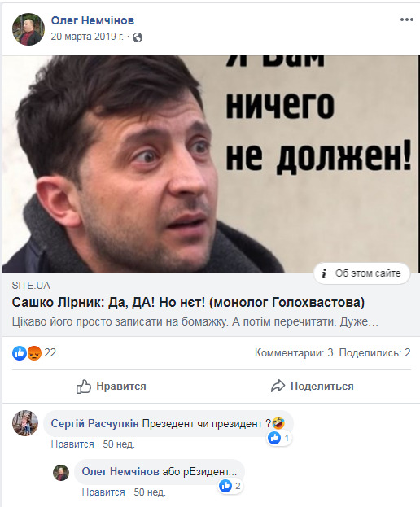The width and height of the screenshot is (420, 507).
Task: Open Олег Немчінов profile from post header
Action: tap(93, 20)
